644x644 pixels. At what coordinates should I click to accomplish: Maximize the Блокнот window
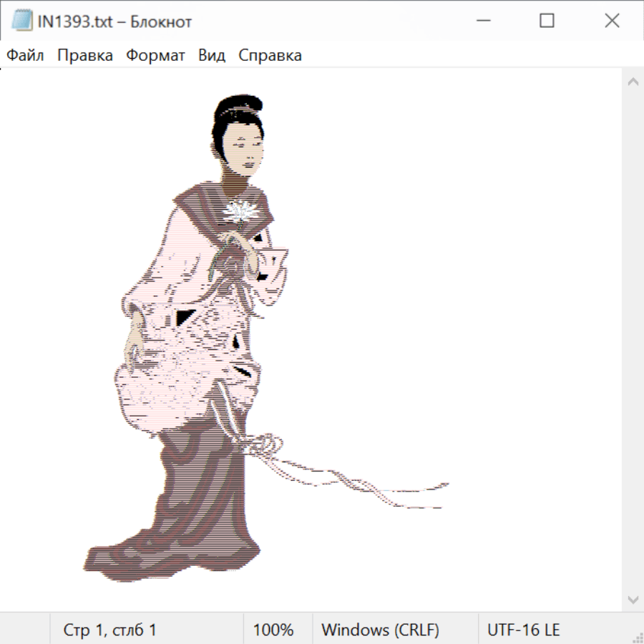547,21
